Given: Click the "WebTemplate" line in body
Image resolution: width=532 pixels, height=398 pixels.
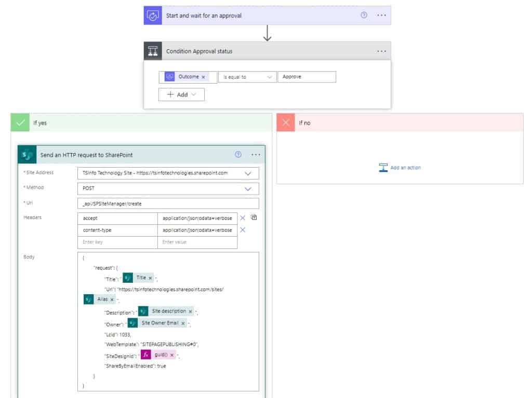Looking at the screenshot, I should 151,345.
